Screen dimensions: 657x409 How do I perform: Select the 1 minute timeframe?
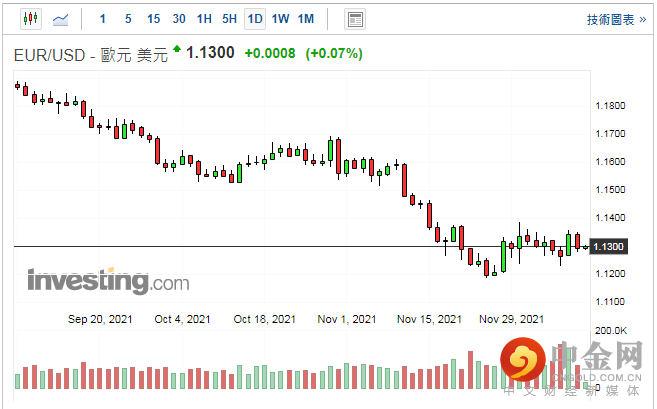(103, 19)
